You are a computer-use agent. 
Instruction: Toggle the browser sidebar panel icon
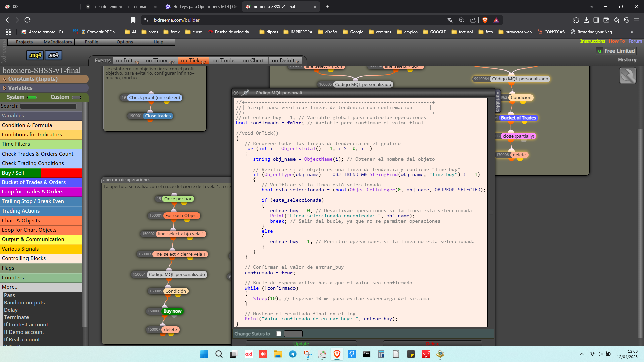pos(596,20)
